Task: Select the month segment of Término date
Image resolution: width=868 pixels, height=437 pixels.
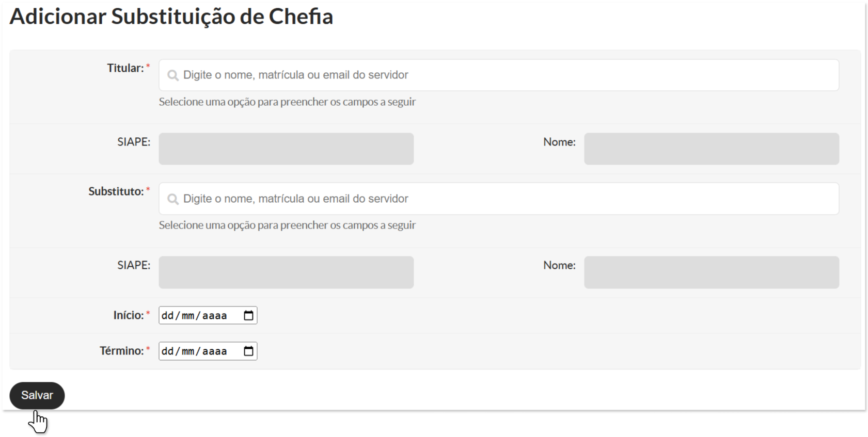Action: tap(188, 351)
